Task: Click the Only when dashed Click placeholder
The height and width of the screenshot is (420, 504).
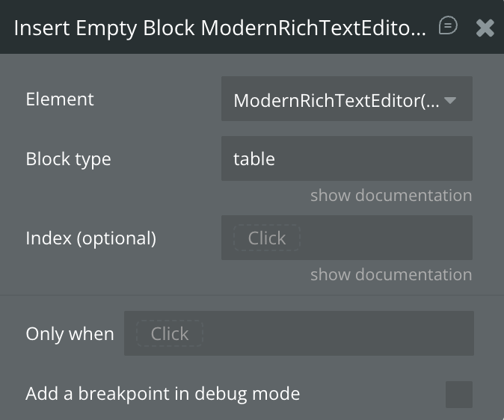Action: click(169, 333)
